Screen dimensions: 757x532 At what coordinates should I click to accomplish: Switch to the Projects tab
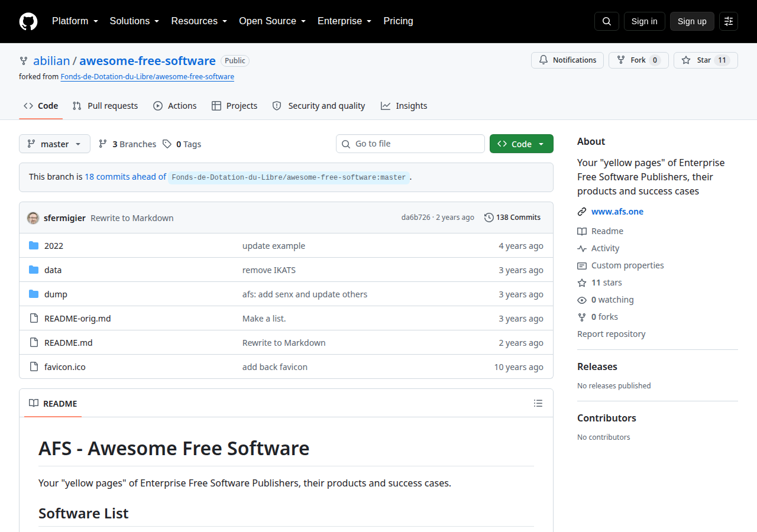click(234, 106)
